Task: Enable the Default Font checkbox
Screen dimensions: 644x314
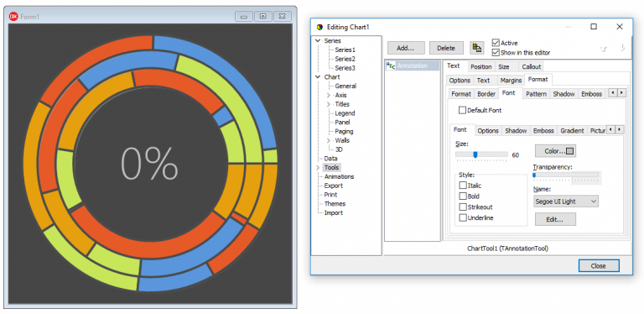Action: coord(463,110)
